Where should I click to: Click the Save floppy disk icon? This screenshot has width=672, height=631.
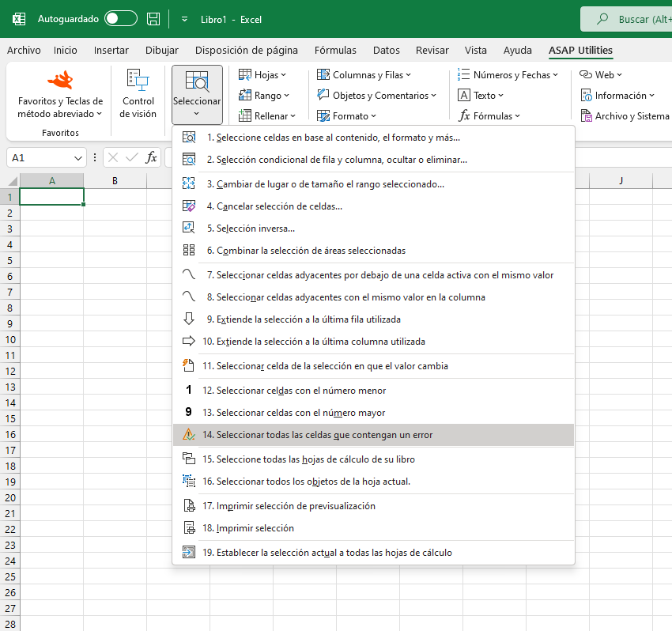click(153, 19)
